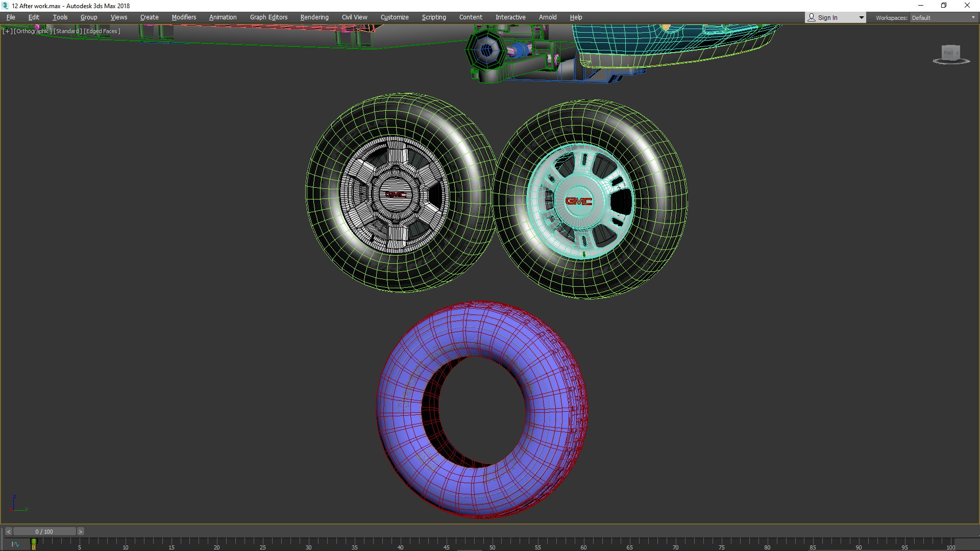
Task: Open the Sign In dropdown arrow
Action: coord(861,17)
